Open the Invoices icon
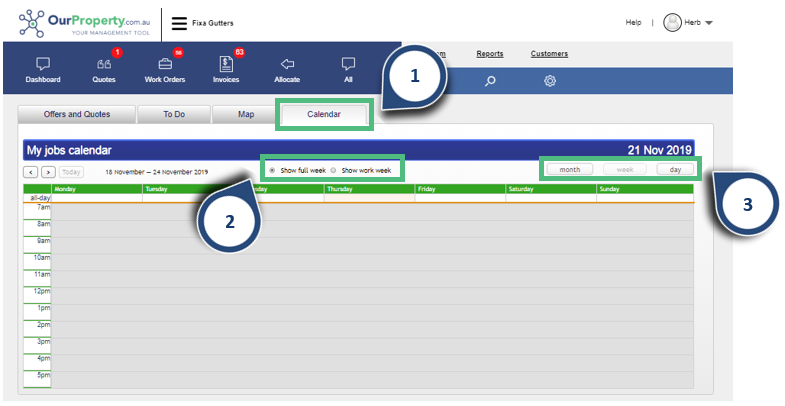This screenshot has height=406, width=785. [x=226, y=64]
